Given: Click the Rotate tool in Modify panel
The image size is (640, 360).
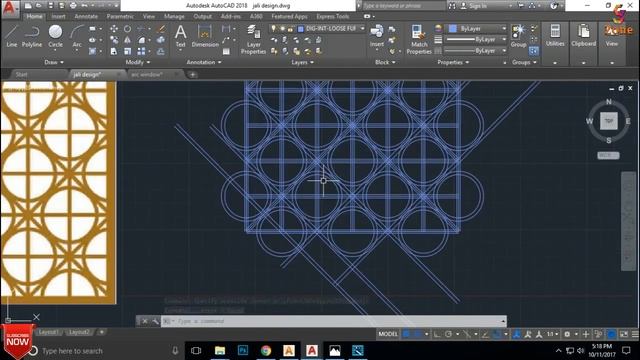Looking at the screenshot, I should [127, 29].
